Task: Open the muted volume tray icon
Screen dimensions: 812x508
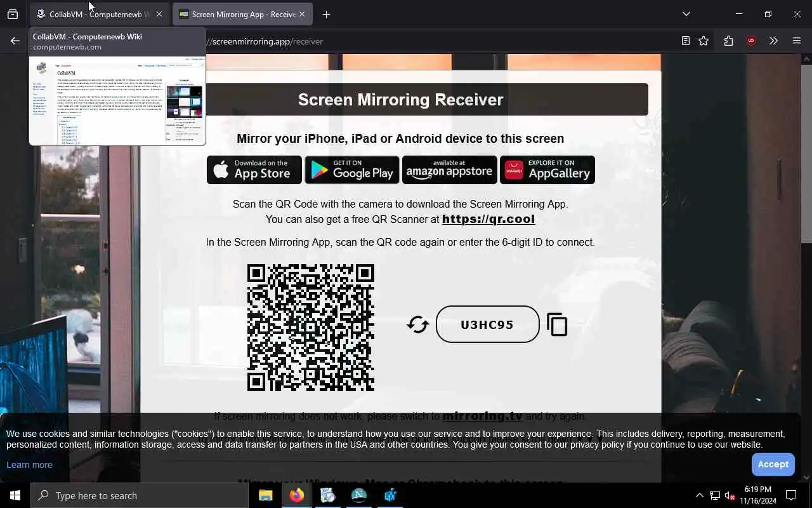Action: 730,495
